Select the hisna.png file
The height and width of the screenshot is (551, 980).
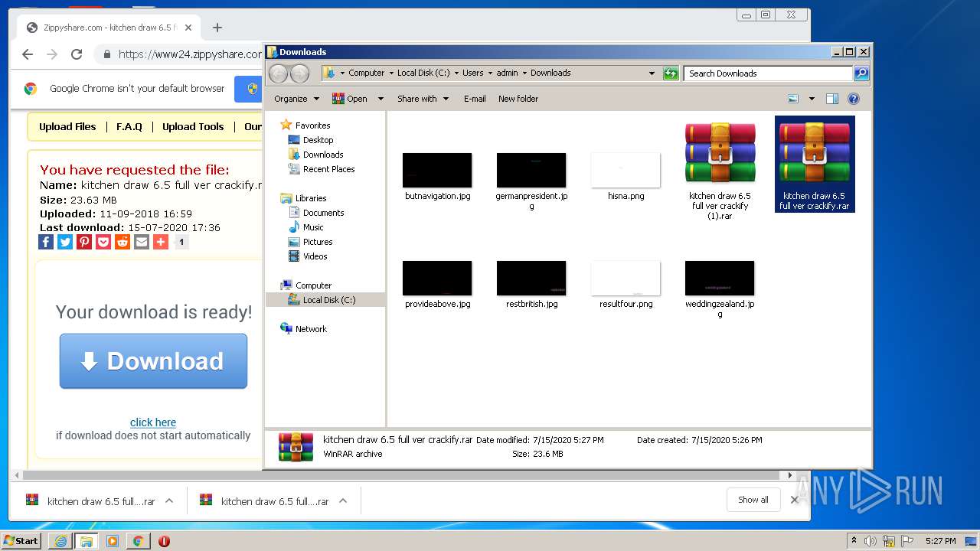pyautogui.click(x=626, y=177)
